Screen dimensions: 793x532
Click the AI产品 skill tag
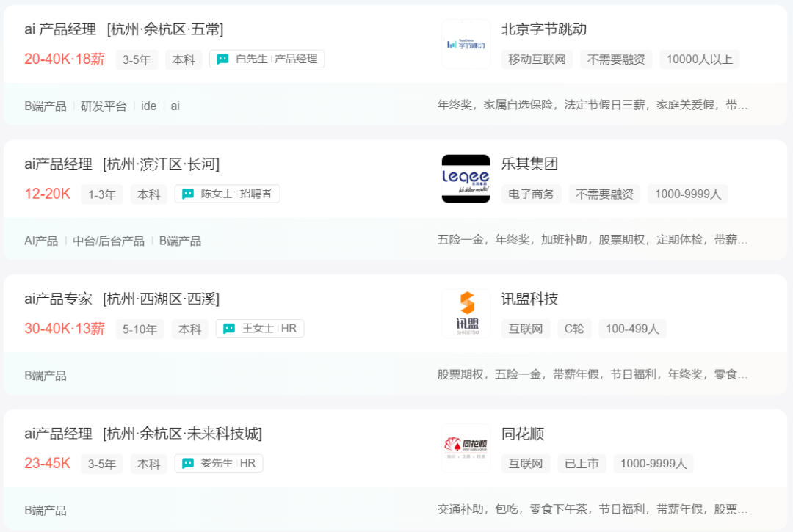tap(41, 241)
